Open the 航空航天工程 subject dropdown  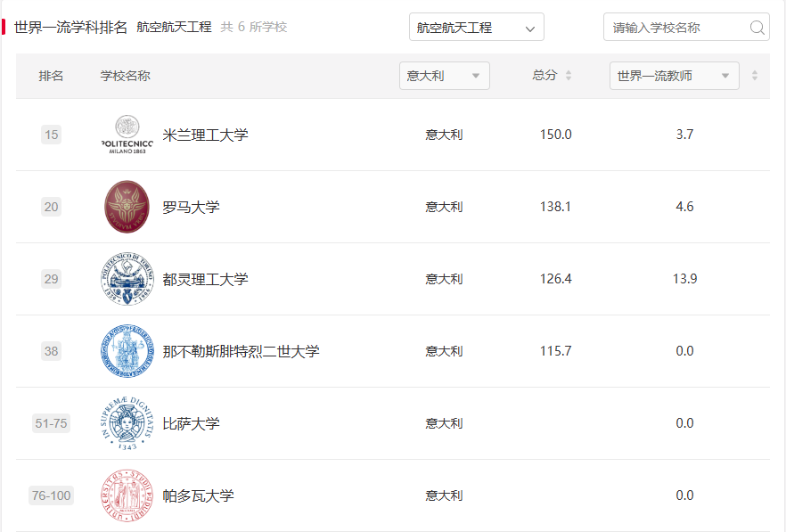pos(476,28)
